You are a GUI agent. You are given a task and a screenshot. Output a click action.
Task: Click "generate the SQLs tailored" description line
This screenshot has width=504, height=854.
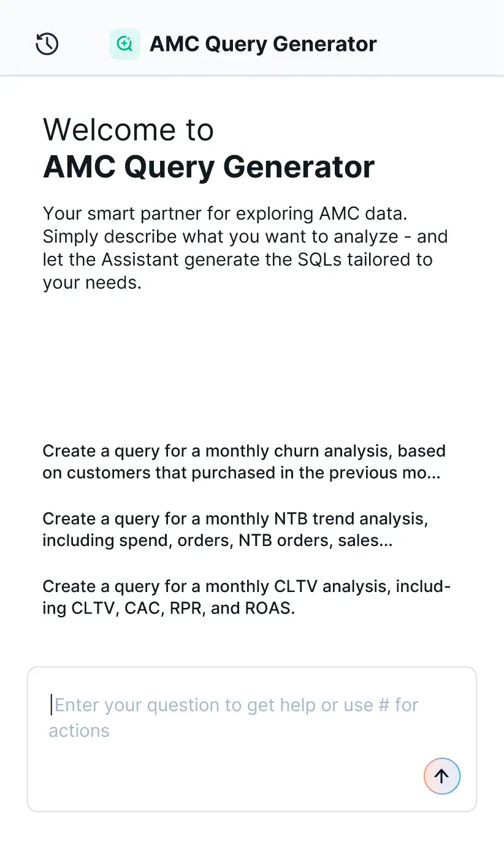pyautogui.click(x=237, y=260)
